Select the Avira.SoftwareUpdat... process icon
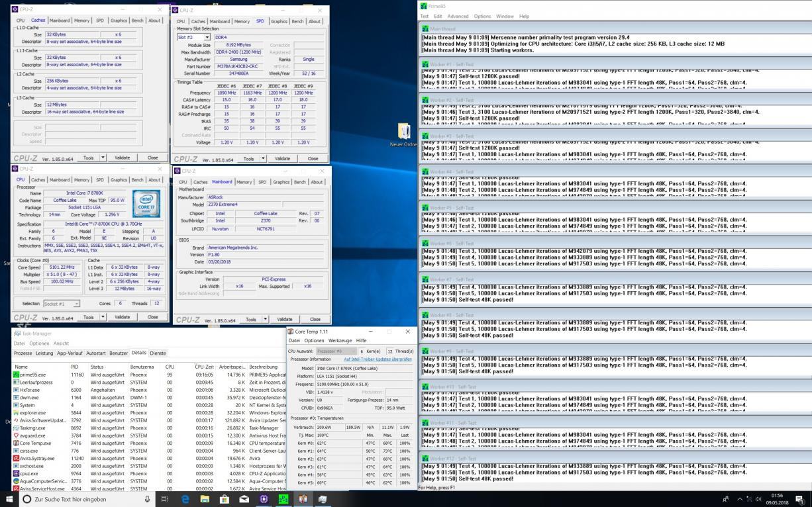The height and width of the screenshot is (507, 812). [x=16, y=420]
